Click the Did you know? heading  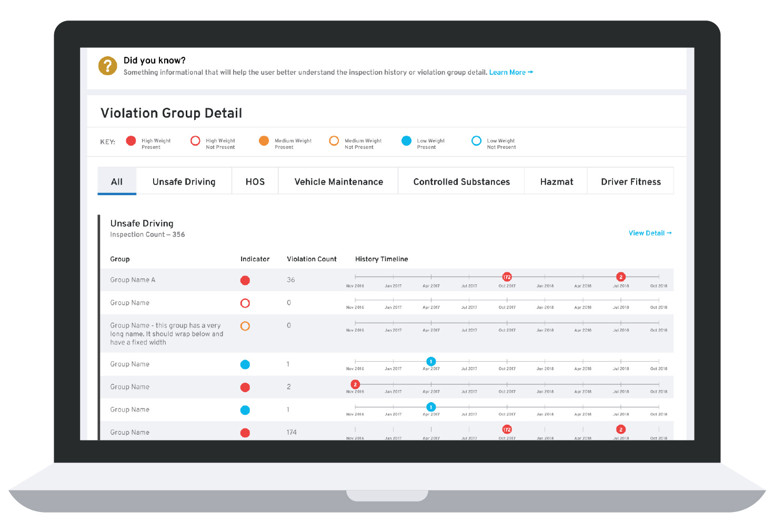pyautogui.click(x=155, y=60)
